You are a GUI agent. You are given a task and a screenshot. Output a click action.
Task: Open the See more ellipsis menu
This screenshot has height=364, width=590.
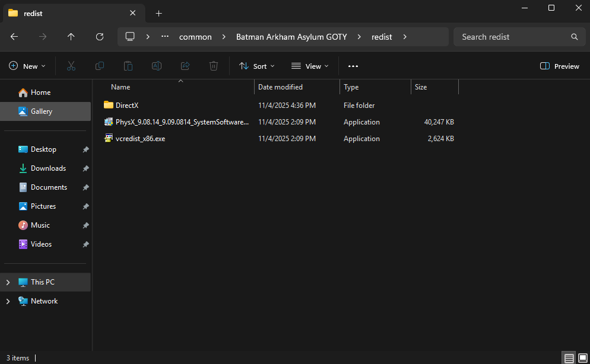click(x=353, y=66)
